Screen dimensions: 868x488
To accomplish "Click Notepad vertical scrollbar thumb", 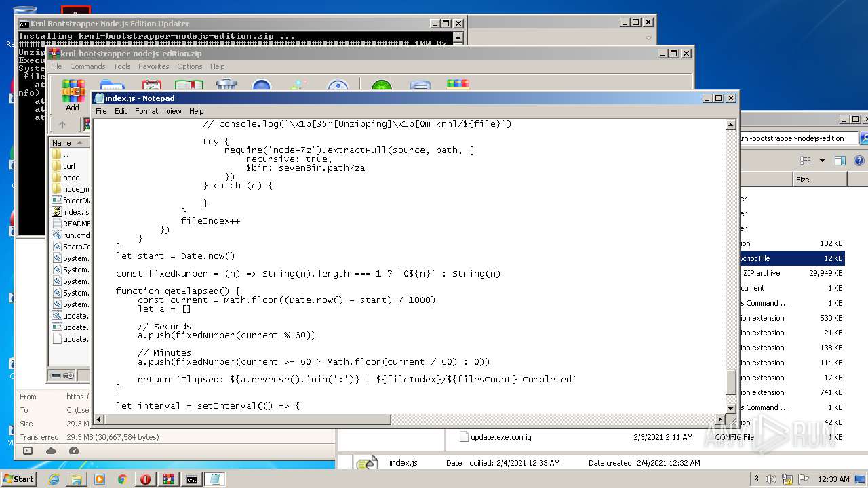I will [x=731, y=383].
